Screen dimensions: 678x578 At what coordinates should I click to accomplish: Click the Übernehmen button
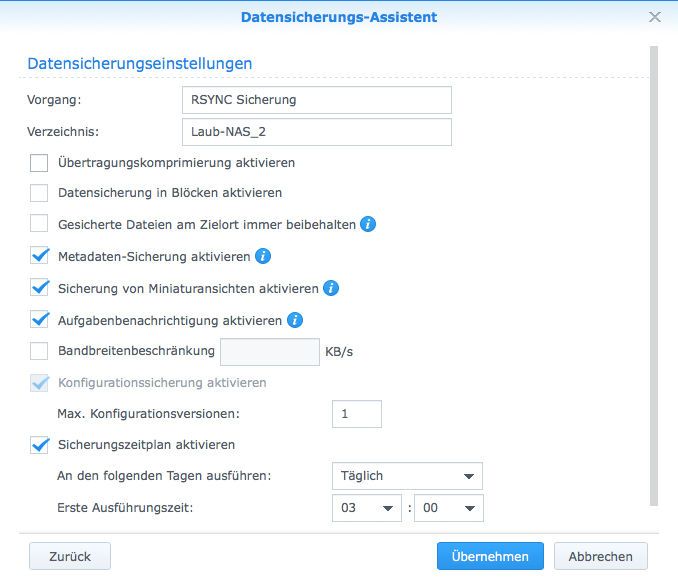click(x=490, y=556)
